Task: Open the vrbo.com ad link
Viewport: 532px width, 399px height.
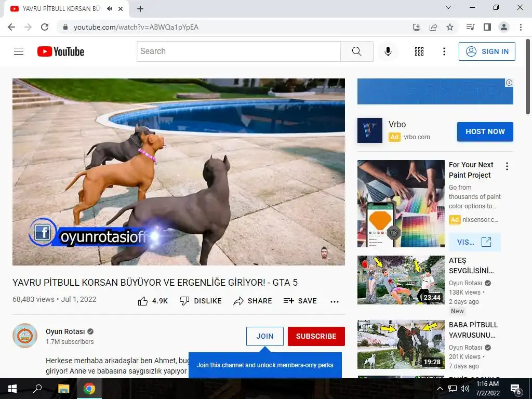Action: pyautogui.click(x=417, y=137)
